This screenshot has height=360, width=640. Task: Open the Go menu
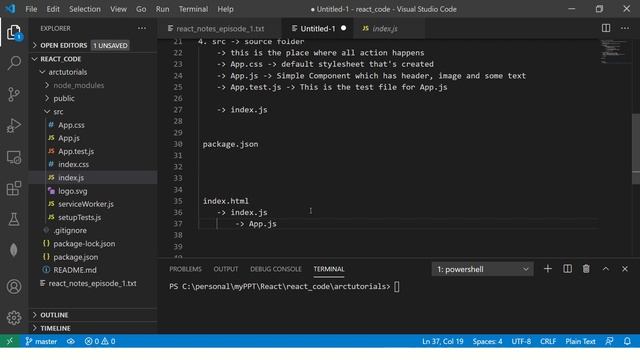(141, 9)
